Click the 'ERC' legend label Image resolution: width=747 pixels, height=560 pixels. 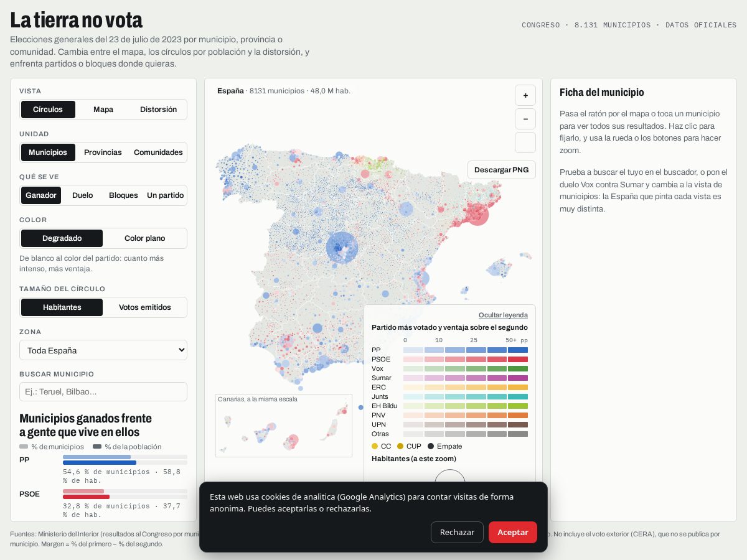tap(378, 387)
